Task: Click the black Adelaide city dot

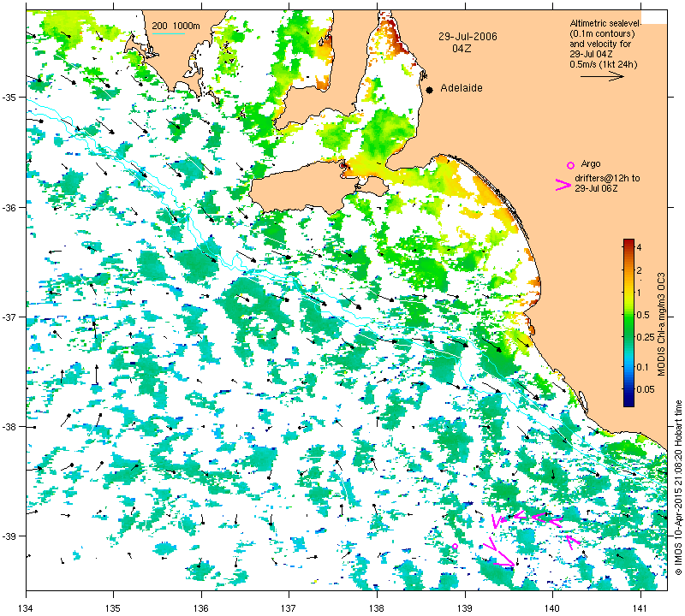Action: (430, 90)
